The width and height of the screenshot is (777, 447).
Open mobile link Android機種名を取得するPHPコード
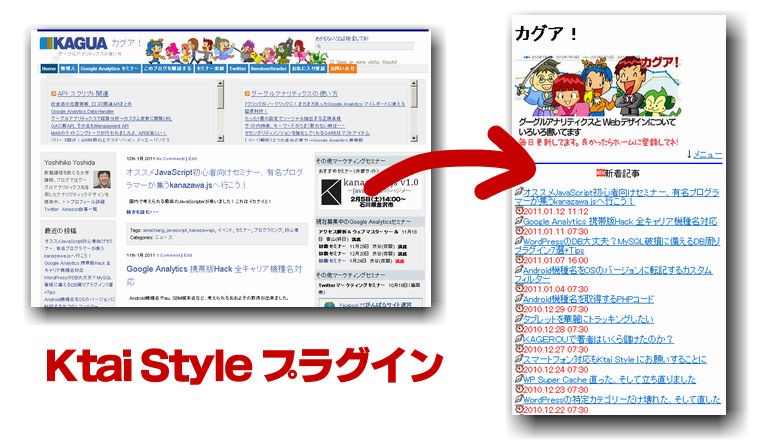point(588,299)
